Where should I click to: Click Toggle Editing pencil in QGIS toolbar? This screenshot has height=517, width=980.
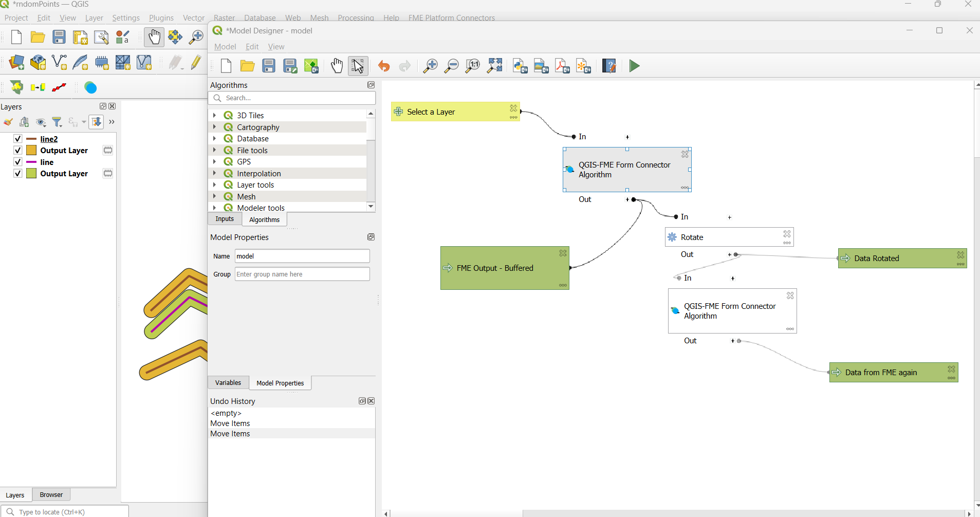pyautogui.click(x=196, y=63)
